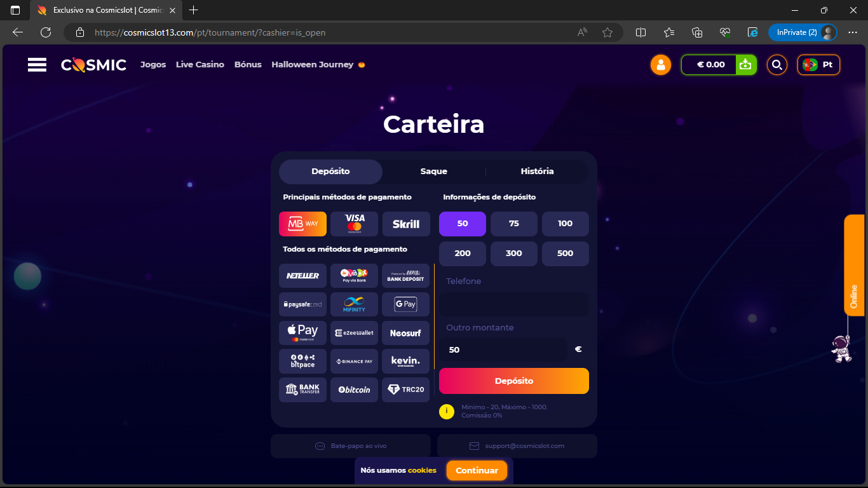Image resolution: width=868 pixels, height=488 pixels.
Task: Open the user profile avatar icon
Action: click(x=661, y=65)
